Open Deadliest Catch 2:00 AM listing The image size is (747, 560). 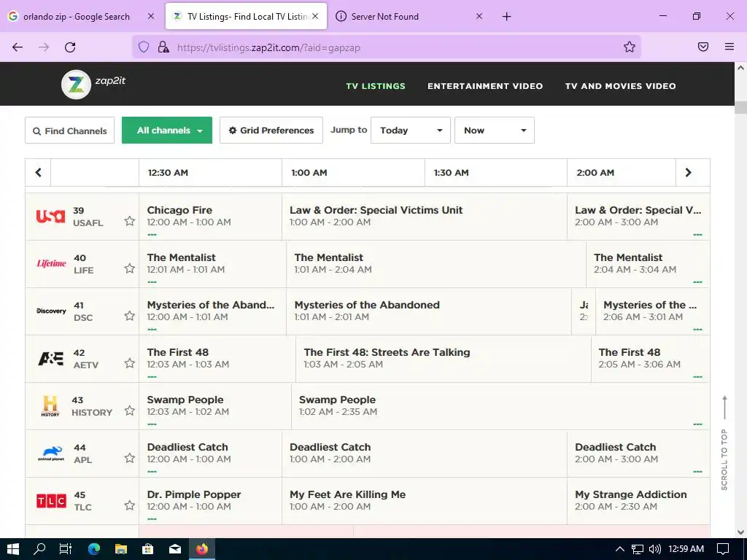click(638, 453)
